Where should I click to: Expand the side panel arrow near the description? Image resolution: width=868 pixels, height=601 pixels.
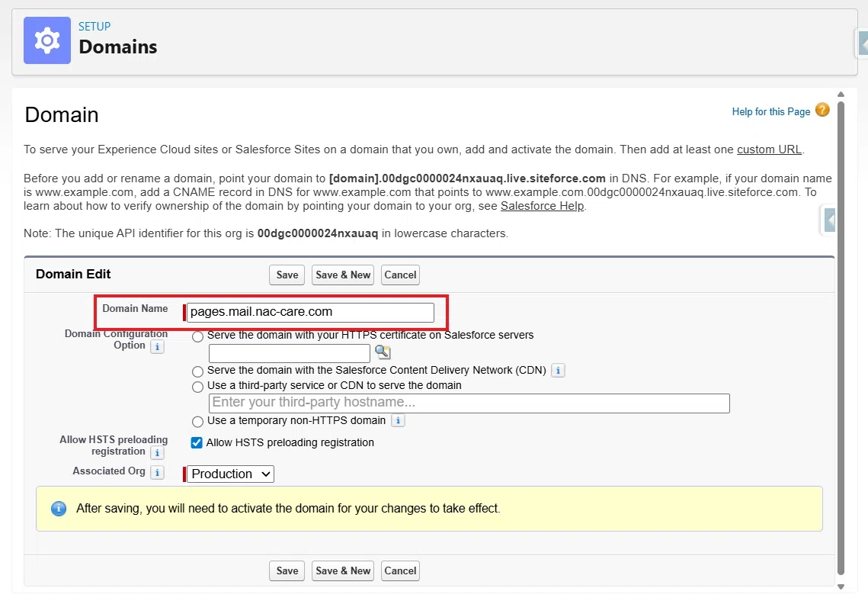coord(828,220)
